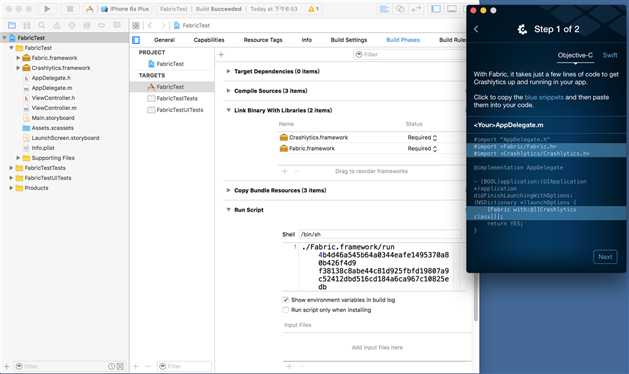Copy the Fabric with Crashlytics snippet
Viewport: 629px width, 374px height.
pos(546,213)
